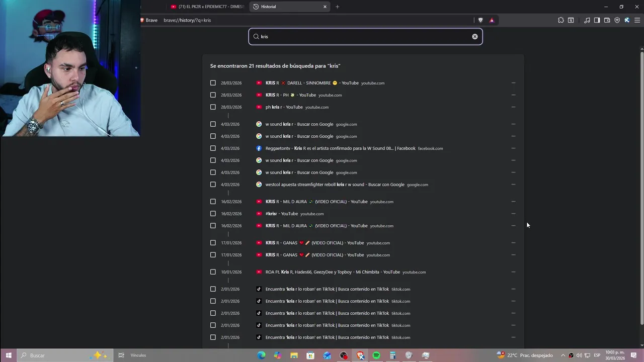This screenshot has height=362, width=644.
Task: Clear the history search with the X icon
Action: 474,36
